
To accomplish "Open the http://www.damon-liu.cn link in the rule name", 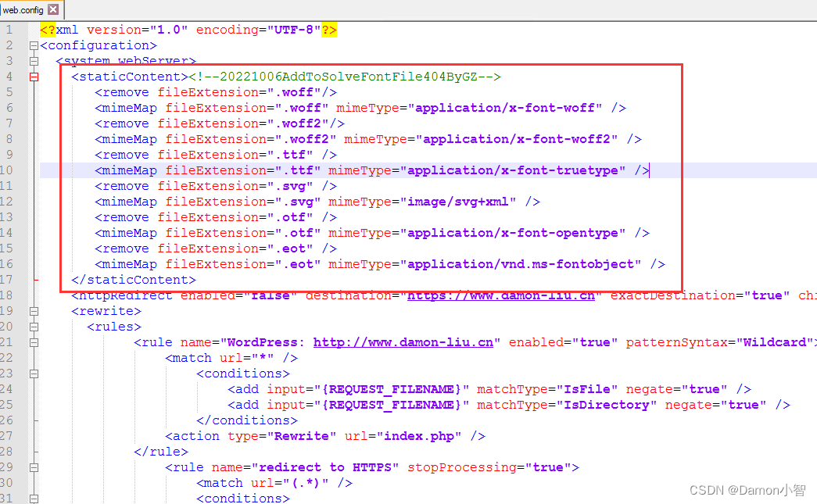I will (403, 342).
